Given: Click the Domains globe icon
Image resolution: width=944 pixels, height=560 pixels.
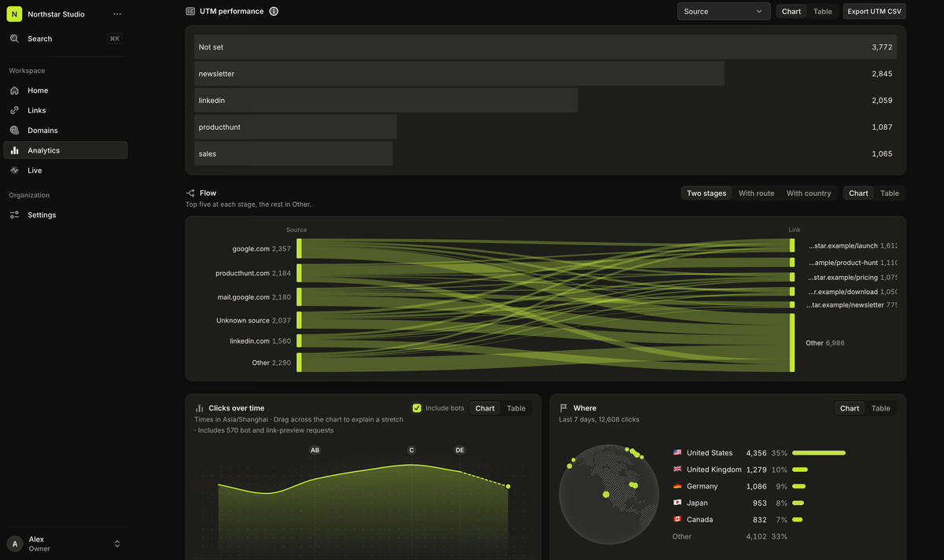Looking at the screenshot, I should click(14, 131).
